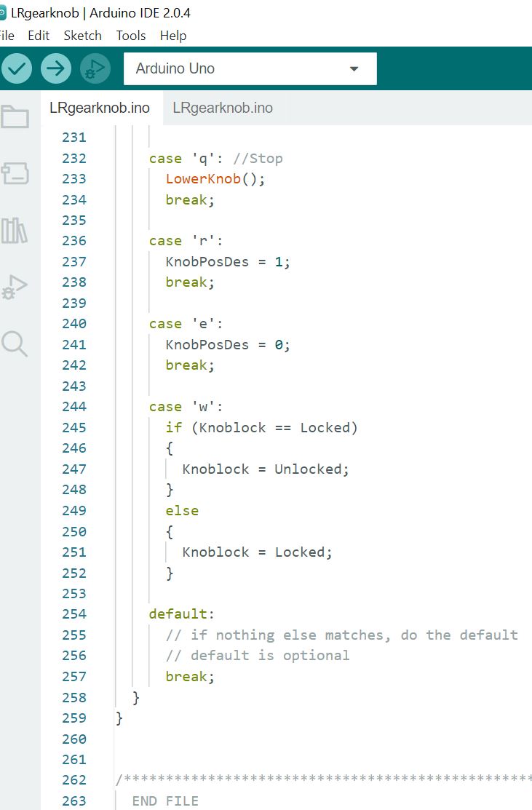
Task: Upload the sketch with the arrow button
Action: click(55, 68)
